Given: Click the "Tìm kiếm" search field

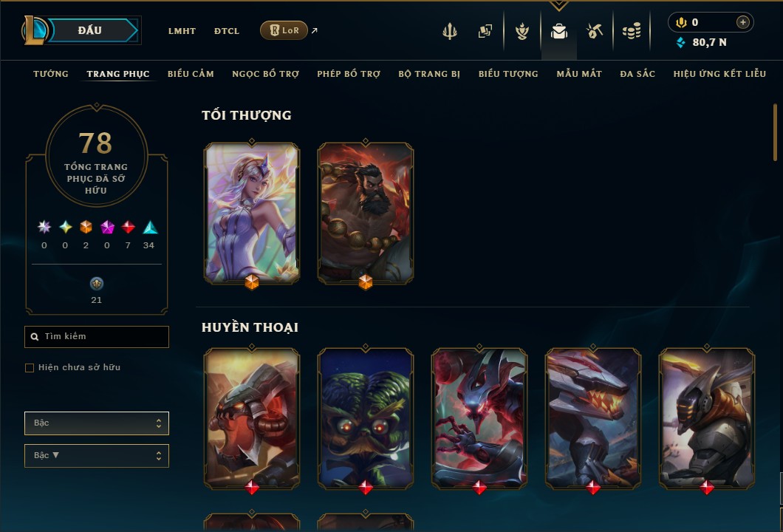Looking at the screenshot, I should (96, 337).
